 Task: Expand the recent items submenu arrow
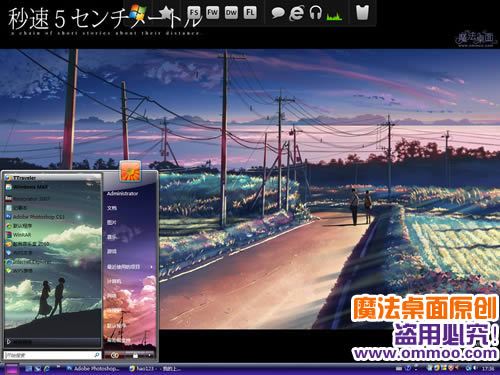coord(151,267)
